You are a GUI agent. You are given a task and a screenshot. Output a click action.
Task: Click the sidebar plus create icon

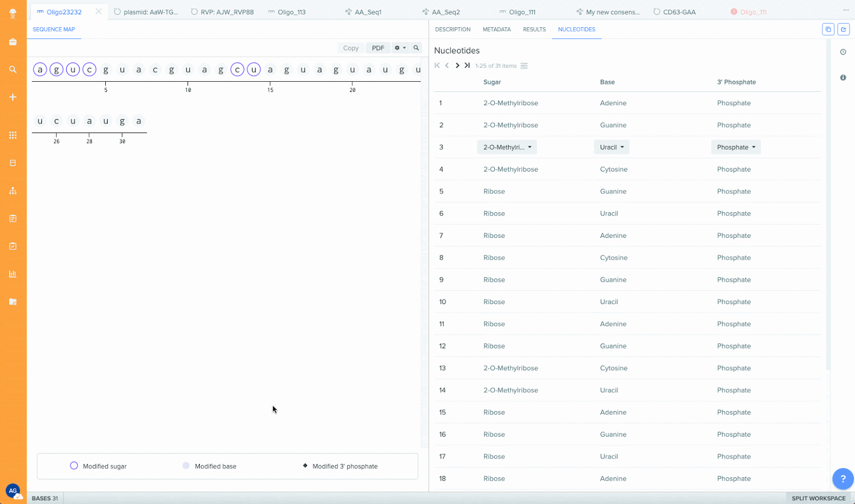click(13, 97)
